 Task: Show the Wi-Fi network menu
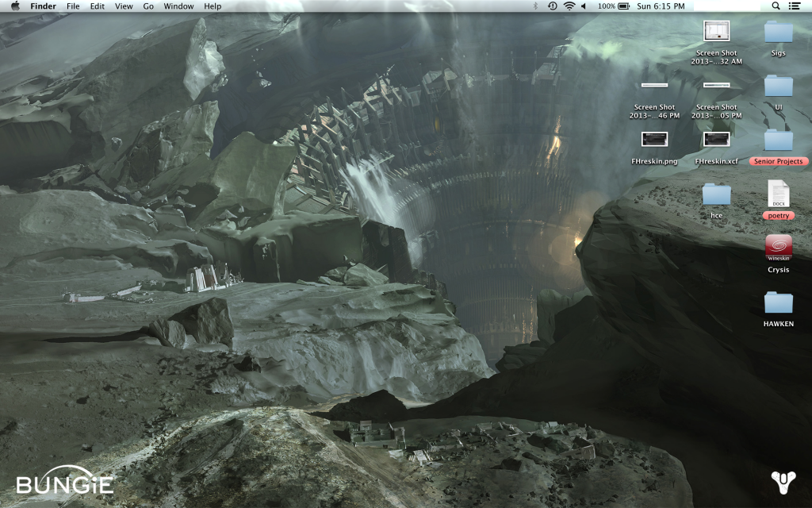569,6
